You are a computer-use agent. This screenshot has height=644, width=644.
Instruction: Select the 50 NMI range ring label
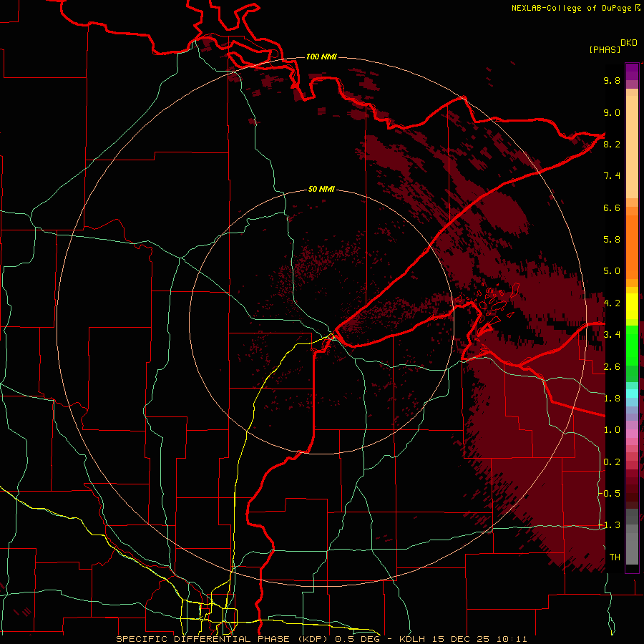pyautogui.click(x=321, y=189)
